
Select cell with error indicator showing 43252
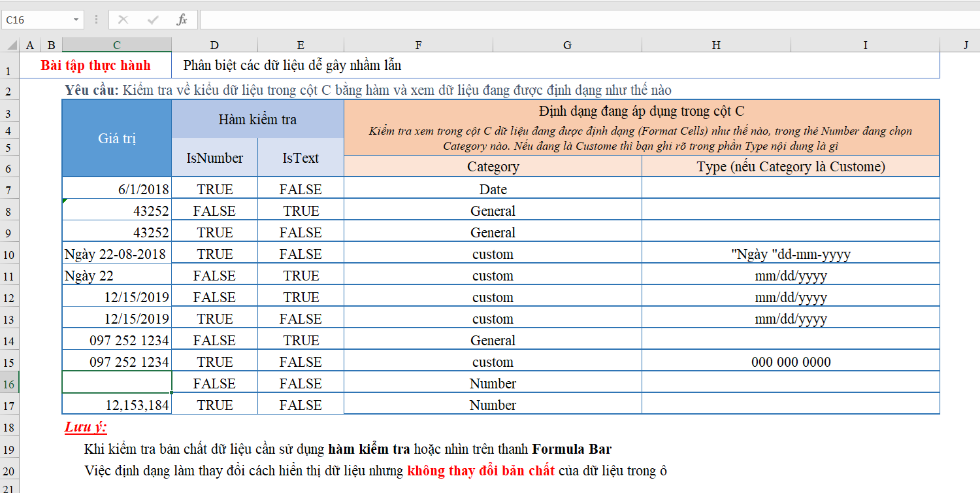117,211
